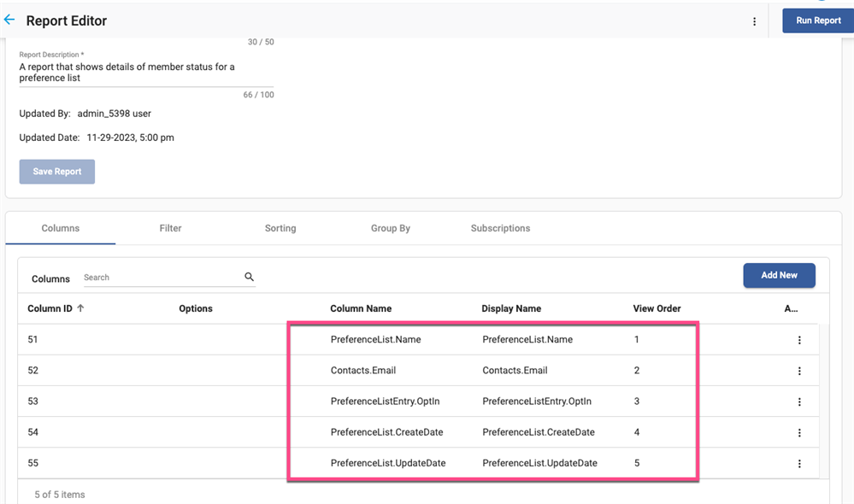Click the Add New button
854x504 pixels.
(779, 275)
